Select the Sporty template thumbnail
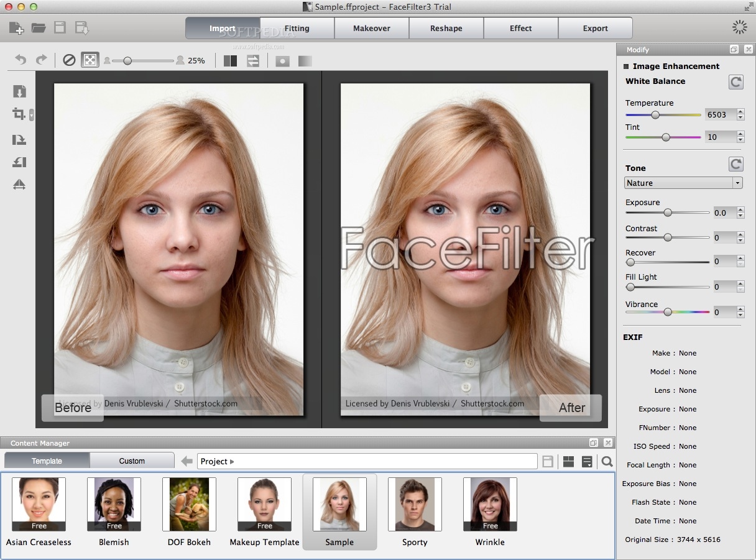Image resolution: width=756 pixels, height=560 pixels. pos(415,504)
